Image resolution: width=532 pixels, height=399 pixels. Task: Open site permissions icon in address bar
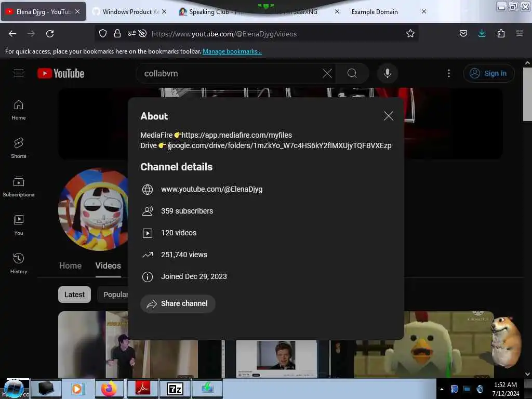point(131,34)
